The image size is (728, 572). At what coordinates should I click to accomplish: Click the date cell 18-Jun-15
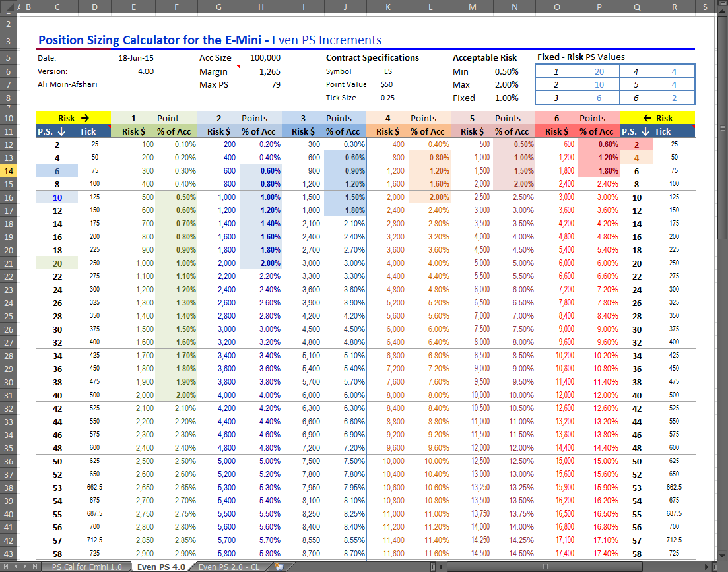(135, 58)
